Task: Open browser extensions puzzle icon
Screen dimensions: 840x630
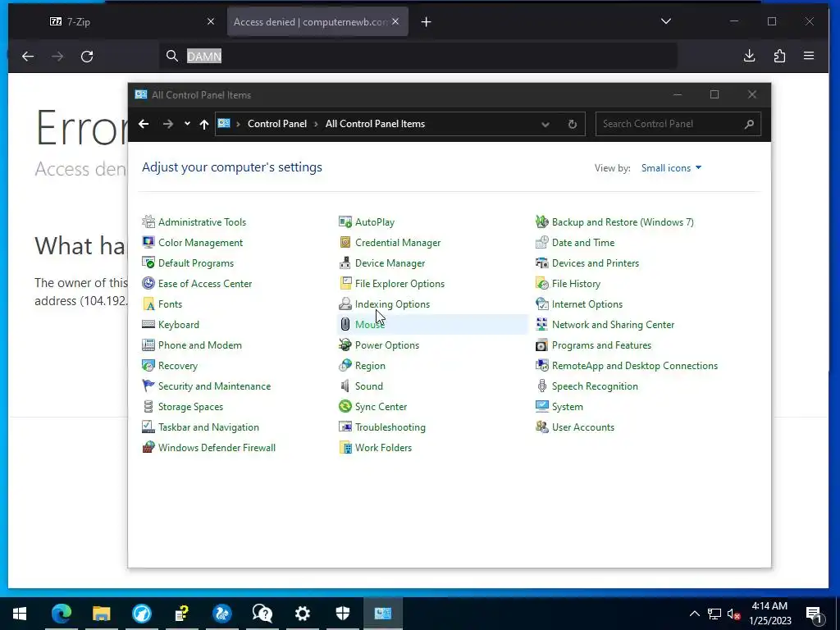Action: click(779, 56)
